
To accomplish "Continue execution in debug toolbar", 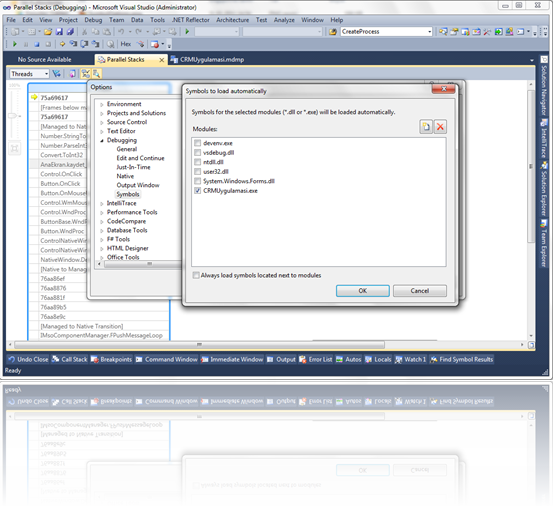I will click(14, 44).
